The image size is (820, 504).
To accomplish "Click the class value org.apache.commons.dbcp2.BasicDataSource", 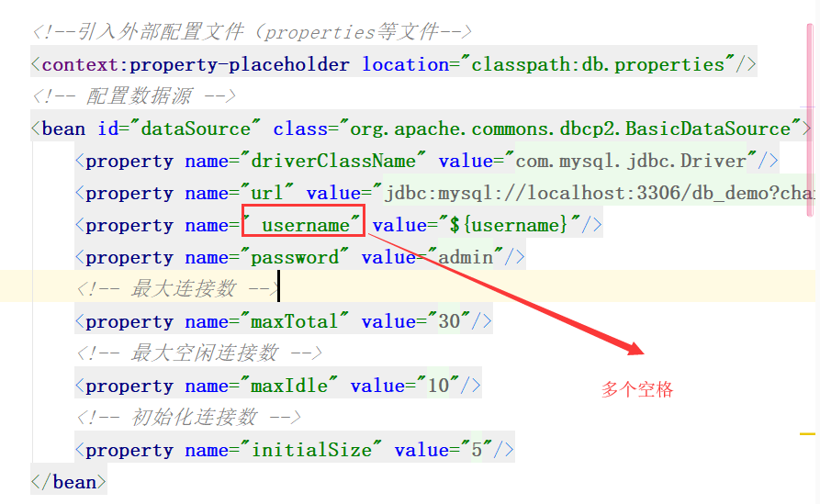I will [x=570, y=129].
